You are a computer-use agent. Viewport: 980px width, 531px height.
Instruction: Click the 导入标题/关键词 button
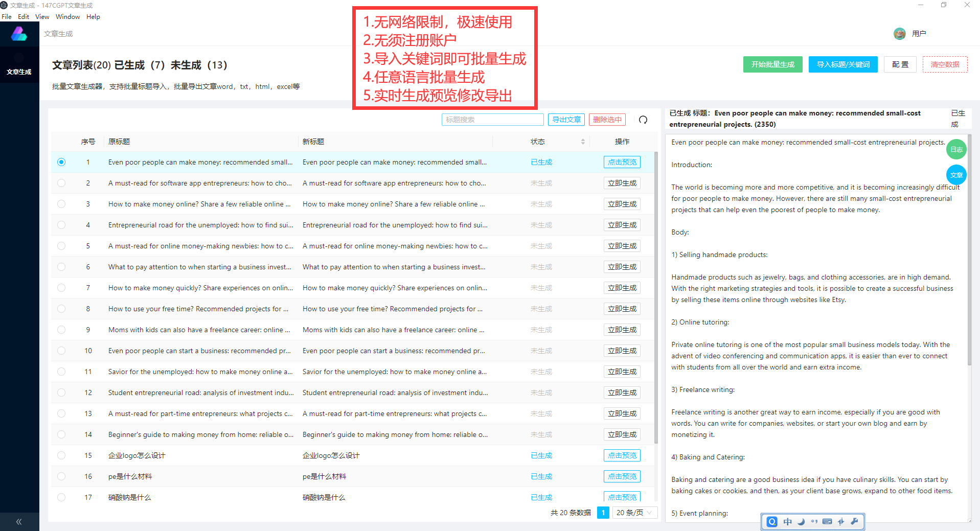click(842, 64)
